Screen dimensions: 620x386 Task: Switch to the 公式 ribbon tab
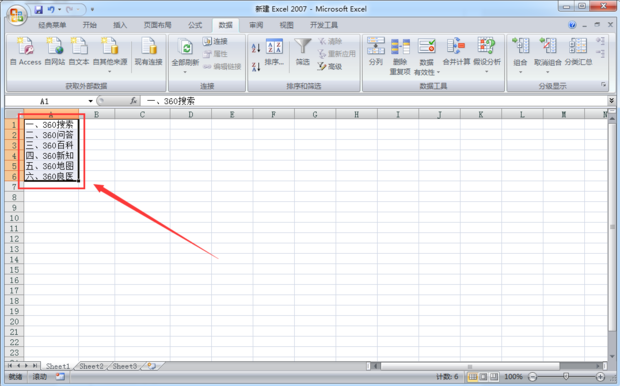[x=195, y=25]
